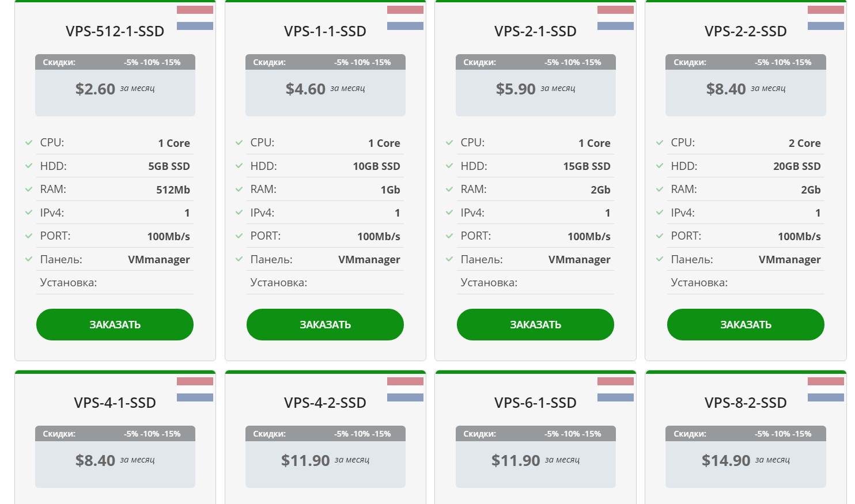
Task: Click the $2.60 monthly price
Action: (x=96, y=89)
